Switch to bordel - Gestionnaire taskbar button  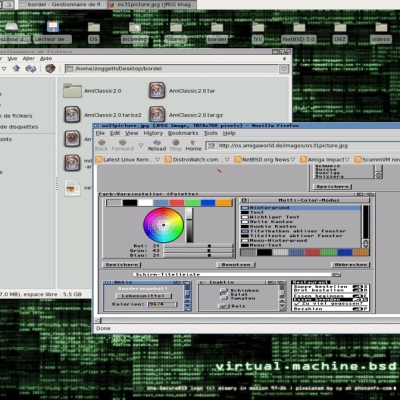pyautogui.click(x=63, y=4)
